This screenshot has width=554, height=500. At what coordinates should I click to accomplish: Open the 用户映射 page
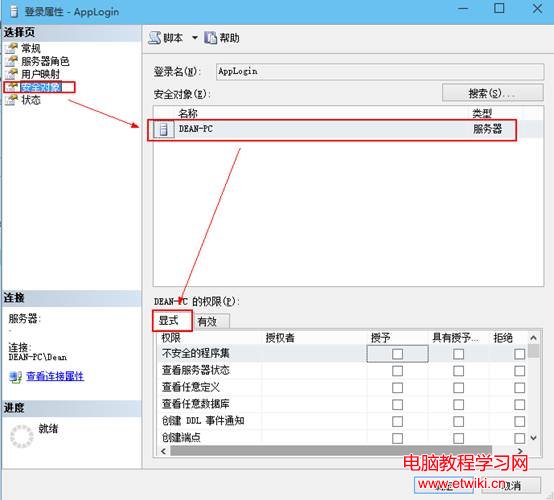40,74
